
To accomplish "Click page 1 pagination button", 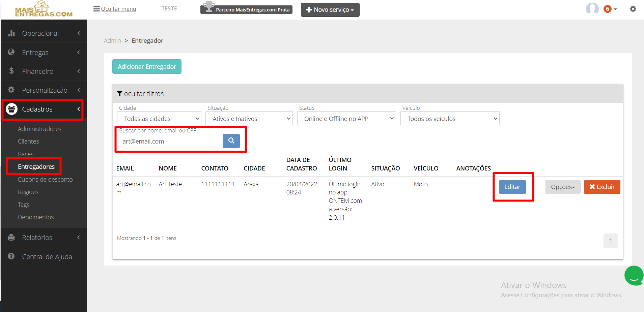I will (611, 241).
